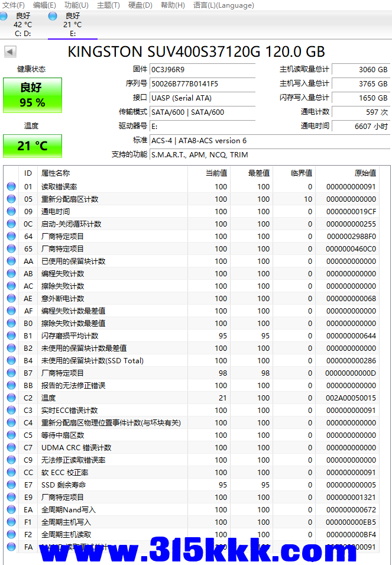392x565 pixels.
Task: Select the E: disk tab at 21 °C
Action: tap(72, 24)
